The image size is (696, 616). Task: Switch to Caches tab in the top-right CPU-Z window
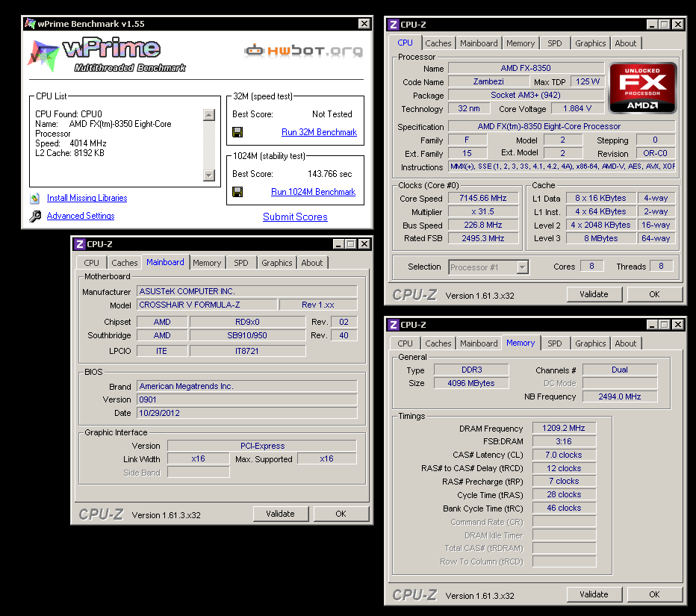pos(438,43)
